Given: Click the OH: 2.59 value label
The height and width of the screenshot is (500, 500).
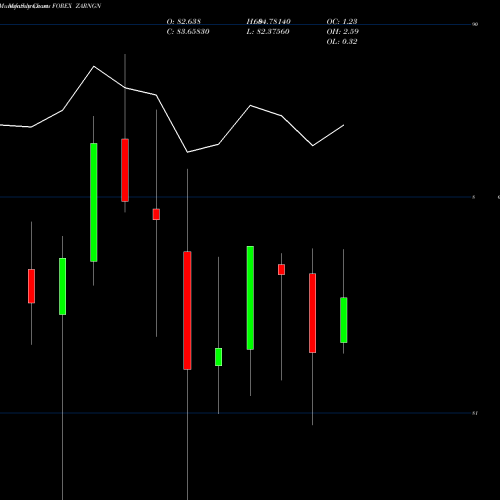Looking at the screenshot, I should pyautogui.click(x=343, y=31).
